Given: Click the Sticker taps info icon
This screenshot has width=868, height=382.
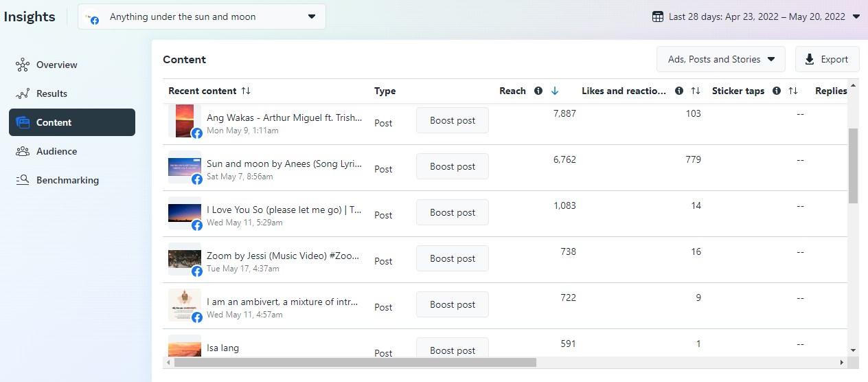Looking at the screenshot, I should click(777, 91).
